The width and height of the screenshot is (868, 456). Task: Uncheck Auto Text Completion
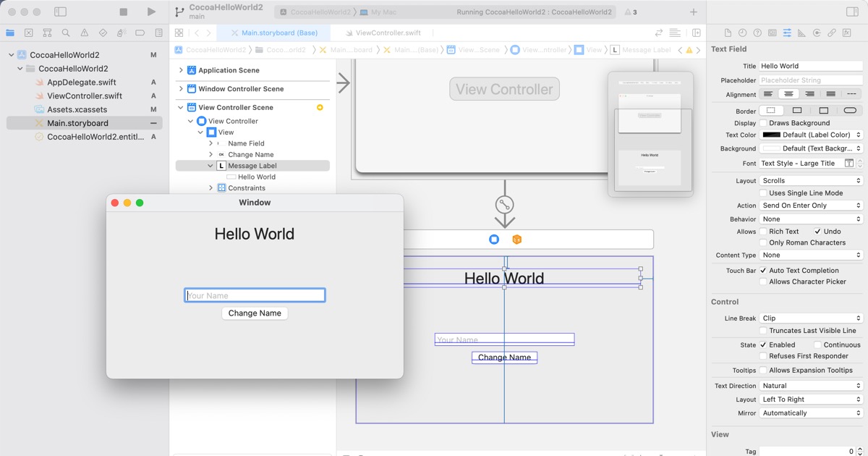coord(763,271)
